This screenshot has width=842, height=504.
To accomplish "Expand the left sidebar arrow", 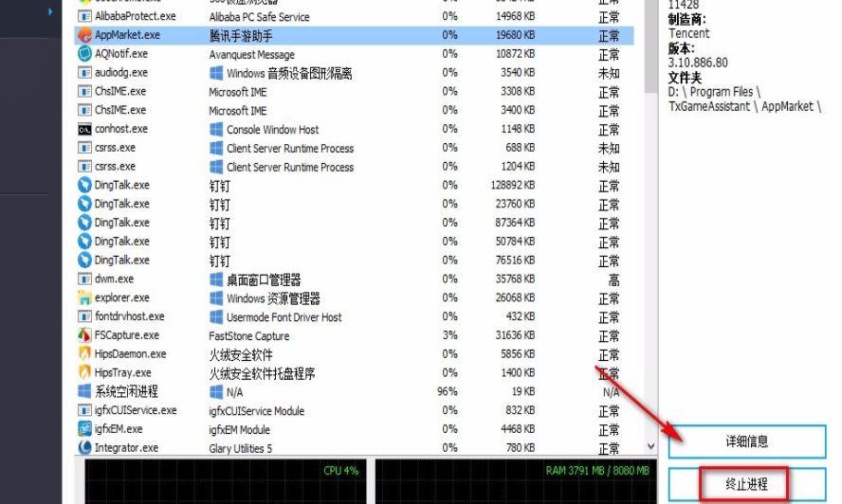I will 50,11.
